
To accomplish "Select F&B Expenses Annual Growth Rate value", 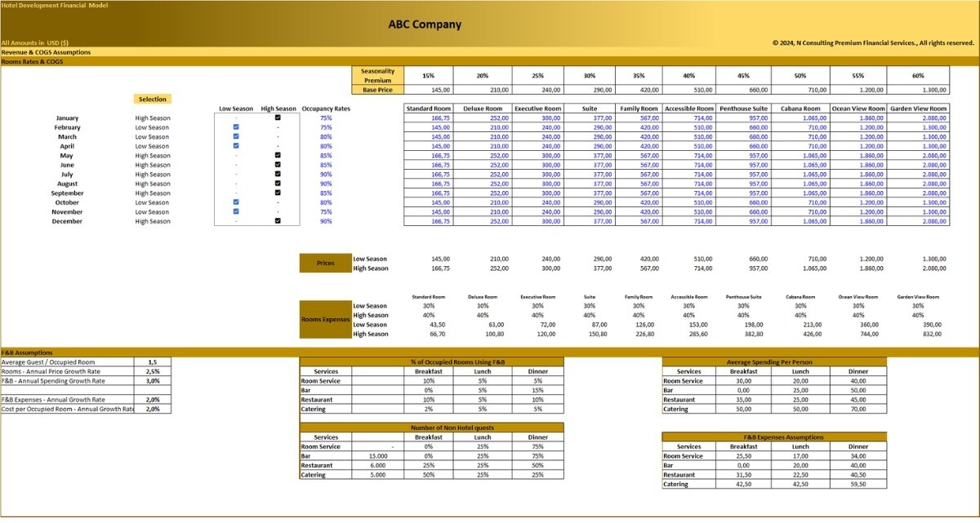I will [x=153, y=400].
